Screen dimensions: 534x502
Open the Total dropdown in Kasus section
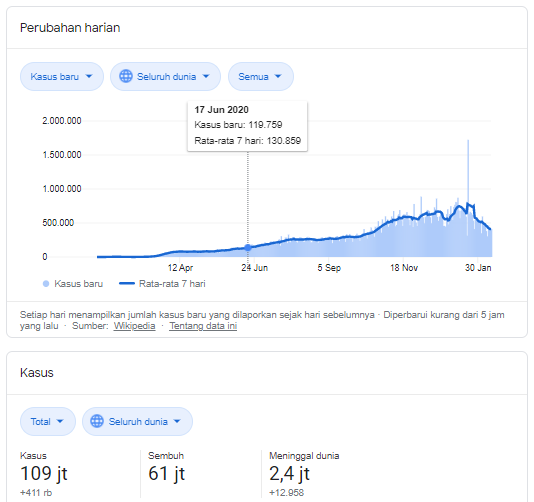(x=48, y=422)
